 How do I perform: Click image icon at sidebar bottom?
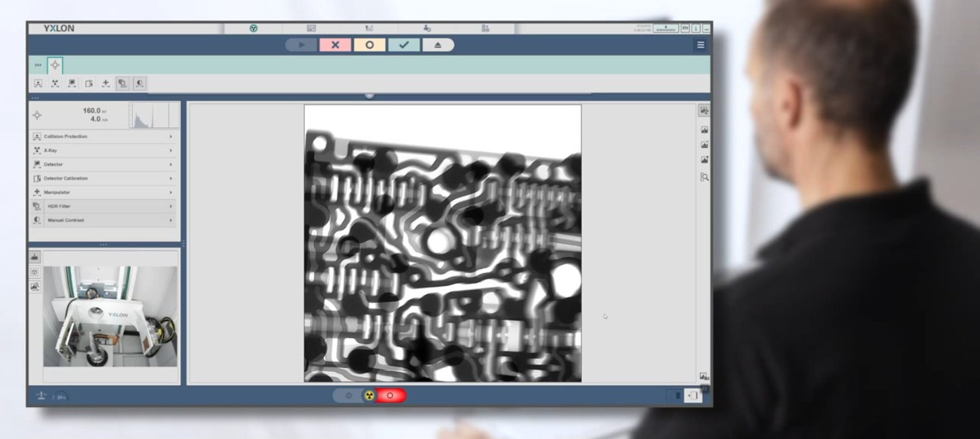point(704,376)
